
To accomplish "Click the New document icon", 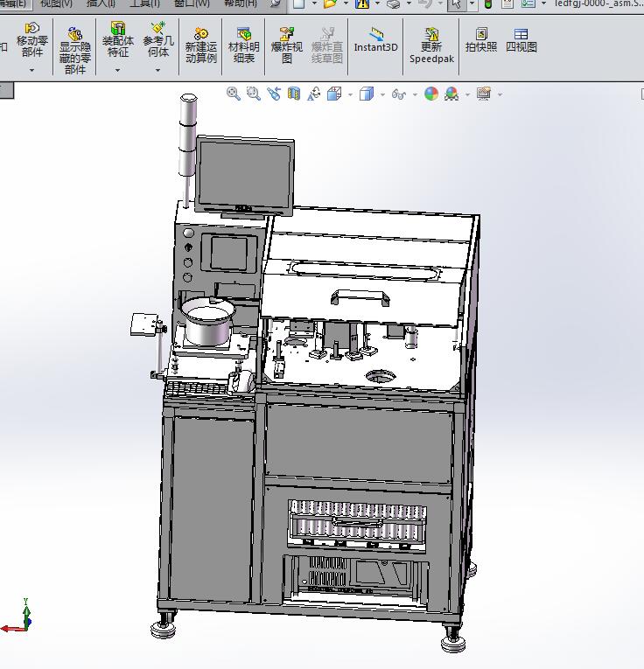I will pyautogui.click(x=298, y=3).
